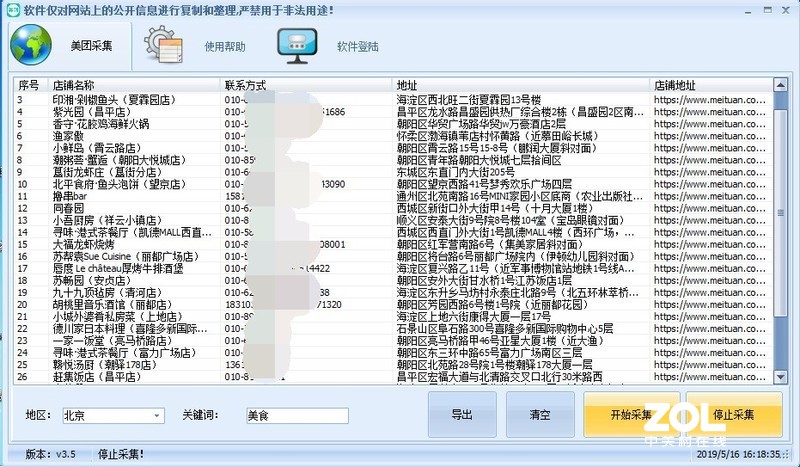Minimize the window
The height and width of the screenshot is (467, 800).
[x=750, y=10]
